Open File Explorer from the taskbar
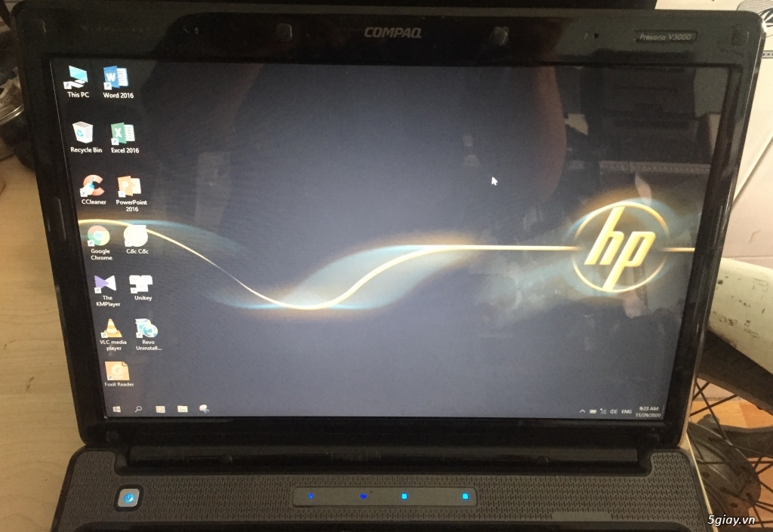 pyautogui.click(x=182, y=408)
